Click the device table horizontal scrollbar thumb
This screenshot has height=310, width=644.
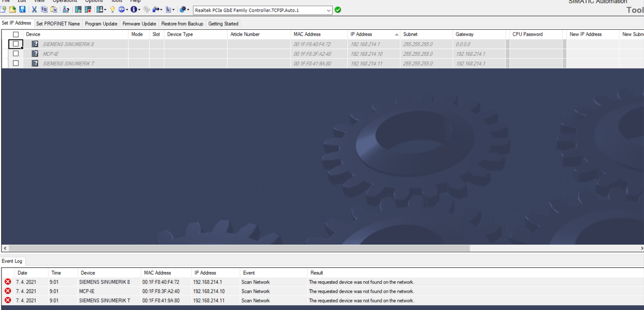(x=239, y=248)
